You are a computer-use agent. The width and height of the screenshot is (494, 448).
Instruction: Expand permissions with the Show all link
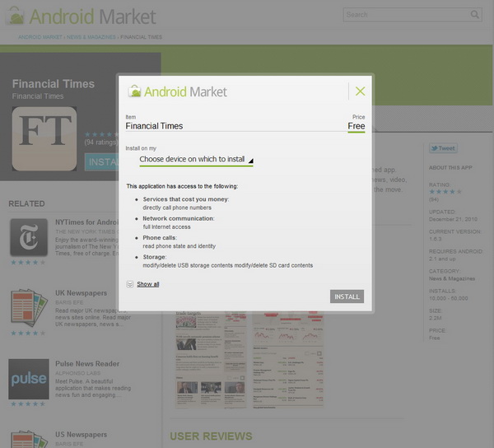pyautogui.click(x=147, y=284)
